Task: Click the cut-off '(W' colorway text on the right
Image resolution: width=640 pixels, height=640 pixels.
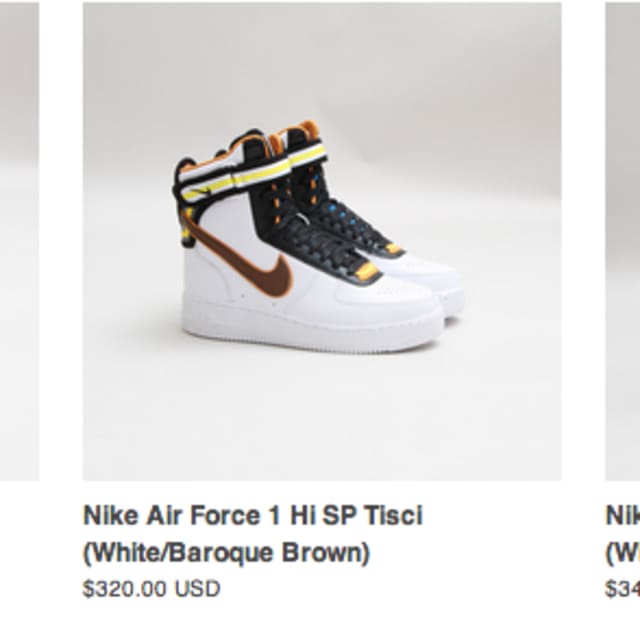Action: pyautogui.click(x=622, y=553)
